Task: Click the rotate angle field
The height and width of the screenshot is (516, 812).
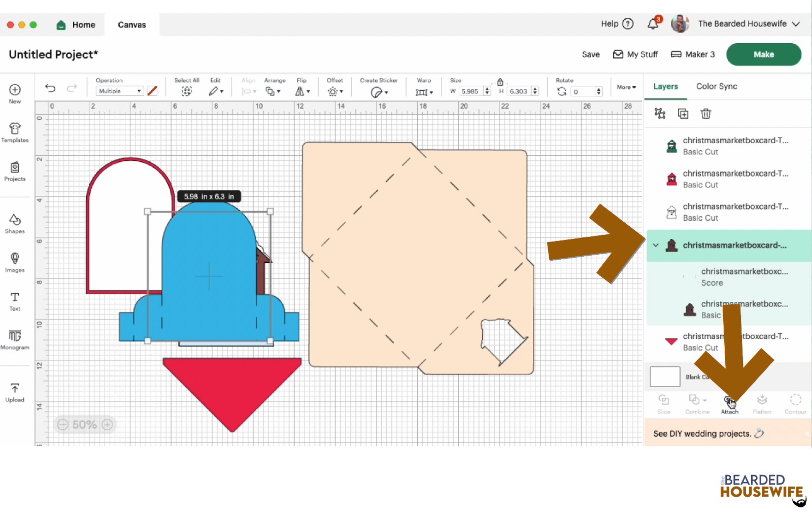Action: click(582, 91)
